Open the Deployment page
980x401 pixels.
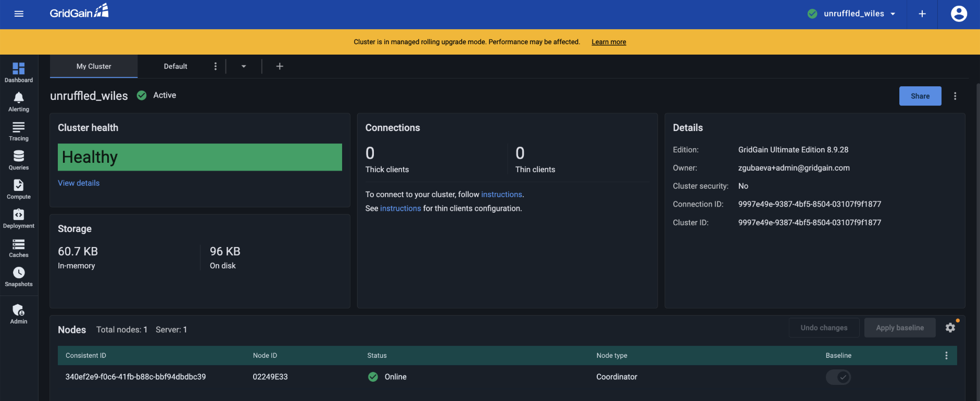point(19,218)
